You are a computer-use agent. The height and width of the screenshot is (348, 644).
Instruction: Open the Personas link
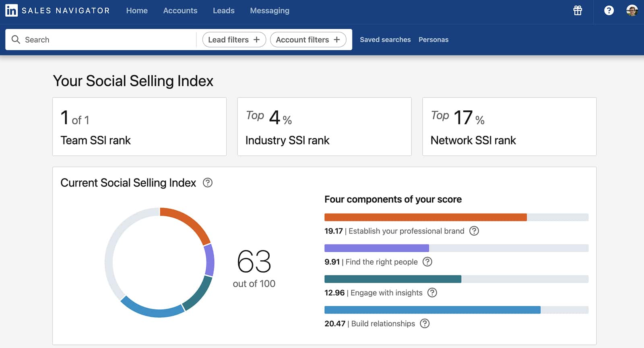point(433,39)
